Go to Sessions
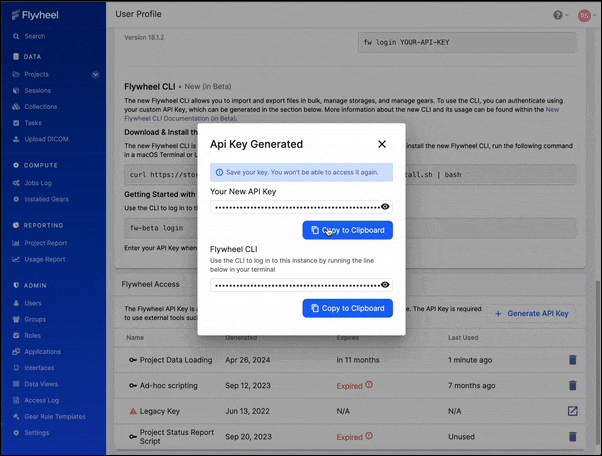Screen dimensions: 602x456 click(x=37, y=91)
